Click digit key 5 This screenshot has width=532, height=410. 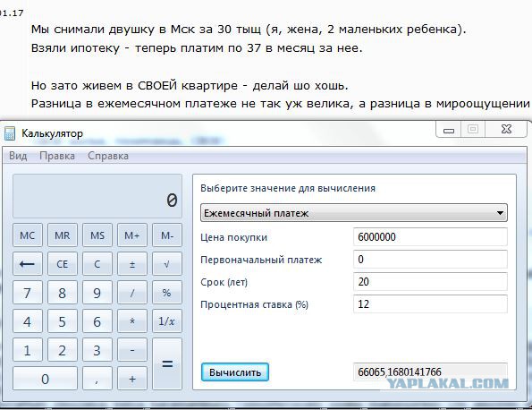tap(63, 321)
